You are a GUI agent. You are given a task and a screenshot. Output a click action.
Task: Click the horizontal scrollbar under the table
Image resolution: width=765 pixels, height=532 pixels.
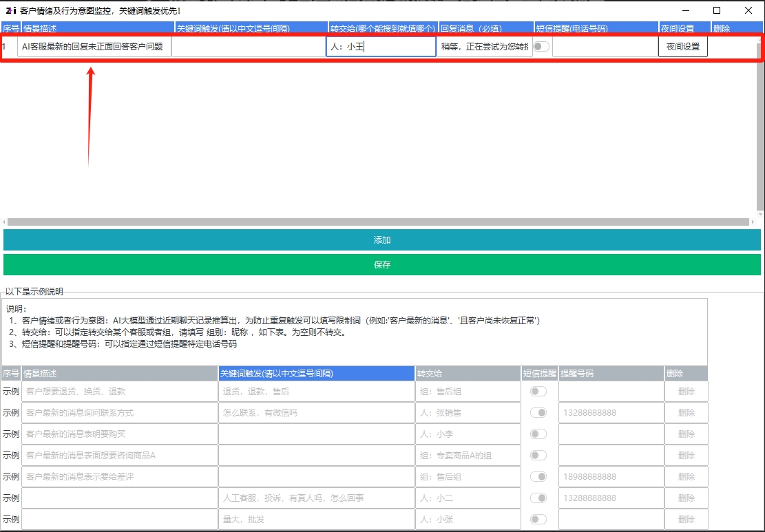coord(377,222)
